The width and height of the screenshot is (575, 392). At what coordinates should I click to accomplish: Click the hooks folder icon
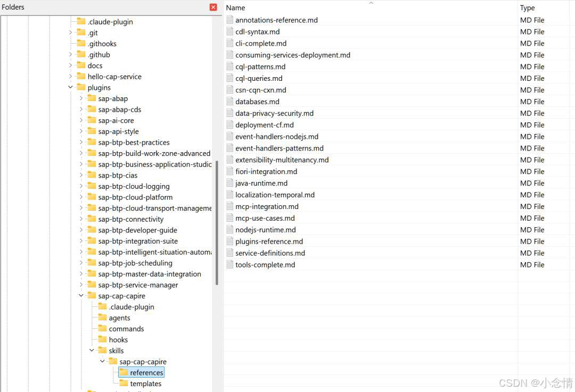[x=102, y=340]
